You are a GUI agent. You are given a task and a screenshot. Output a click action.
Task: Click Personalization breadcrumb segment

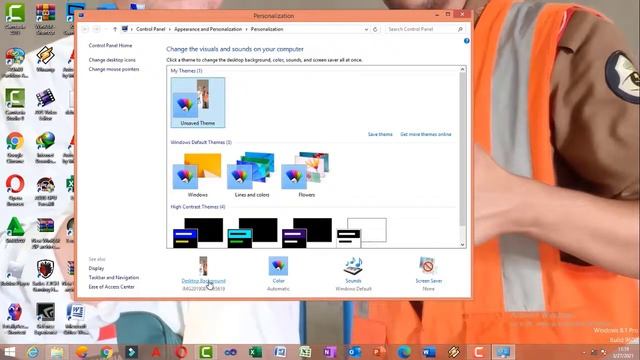tap(267, 29)
